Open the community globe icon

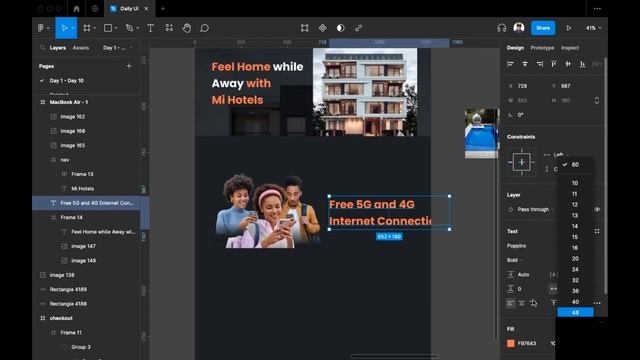(95, 8)
